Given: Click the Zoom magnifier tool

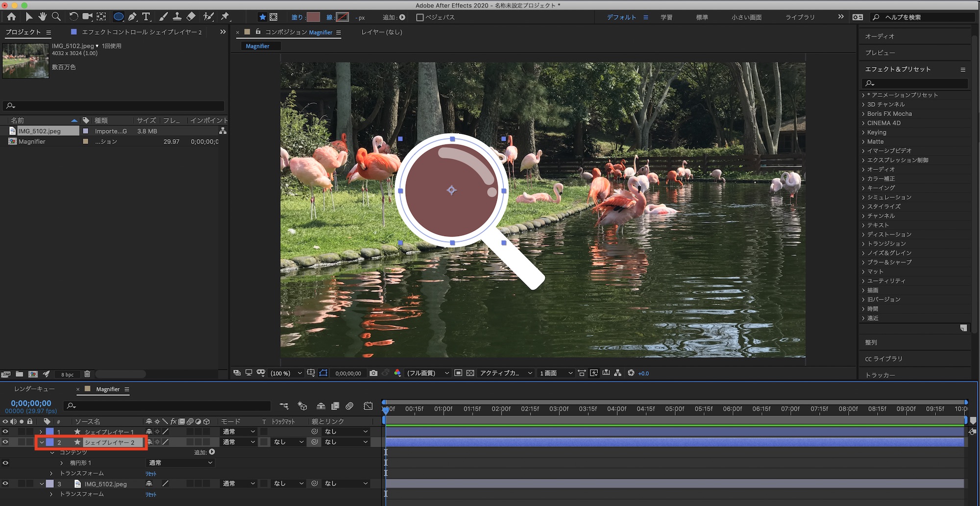Looking at the screenshot, I should pos(56,17).
